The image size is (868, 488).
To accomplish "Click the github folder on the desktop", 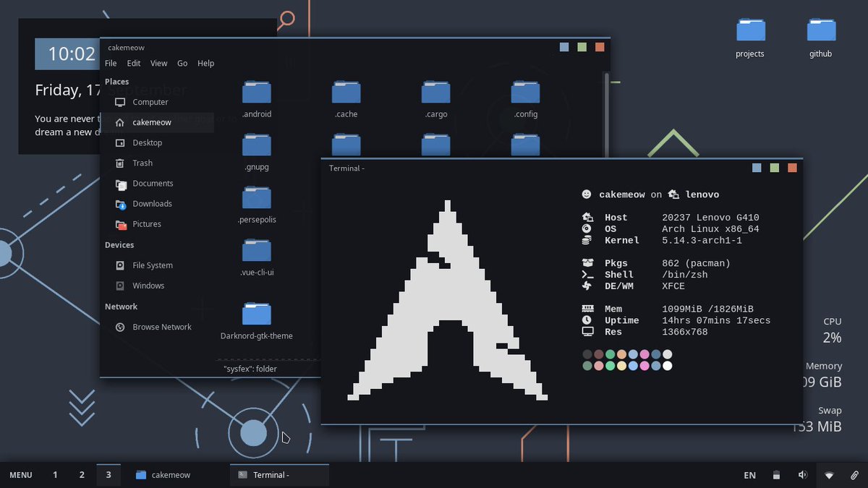I will click(821, 30).
